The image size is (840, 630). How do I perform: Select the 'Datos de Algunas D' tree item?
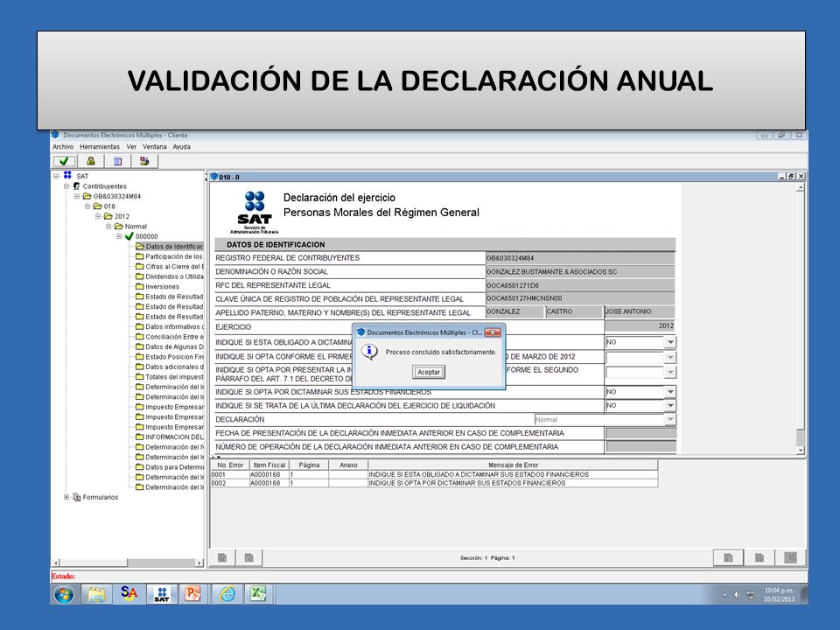point(174,346)
